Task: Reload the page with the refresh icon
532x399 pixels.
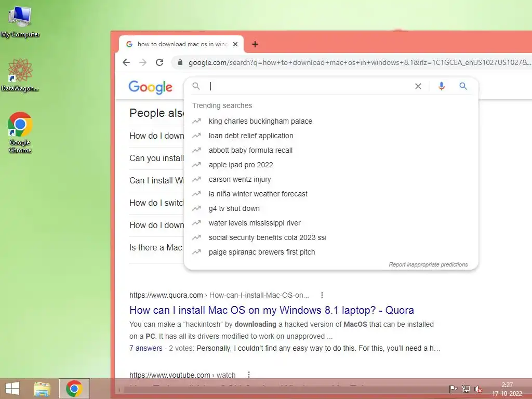Action: click(159, 62)
